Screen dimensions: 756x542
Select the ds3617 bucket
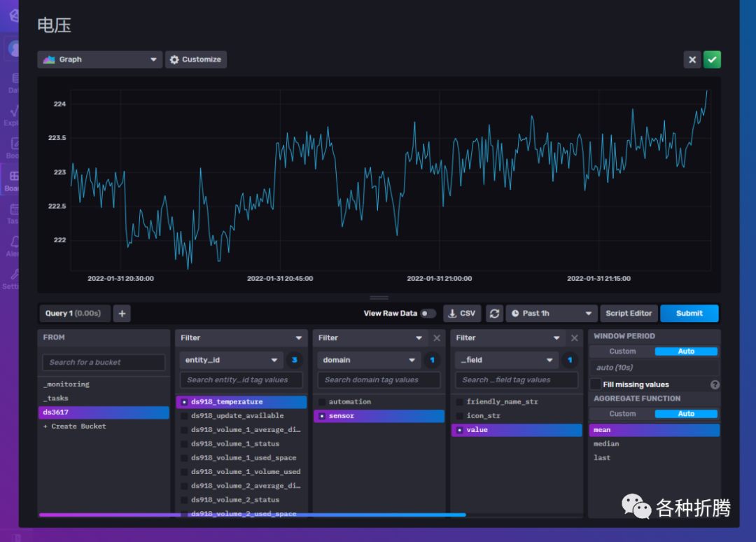[x=104, y=412]
